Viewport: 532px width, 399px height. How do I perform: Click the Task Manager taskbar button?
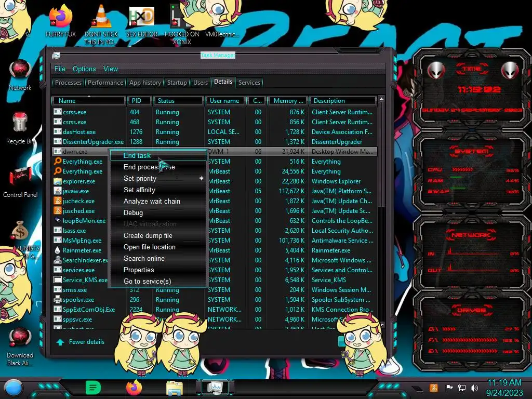point(215,388)
